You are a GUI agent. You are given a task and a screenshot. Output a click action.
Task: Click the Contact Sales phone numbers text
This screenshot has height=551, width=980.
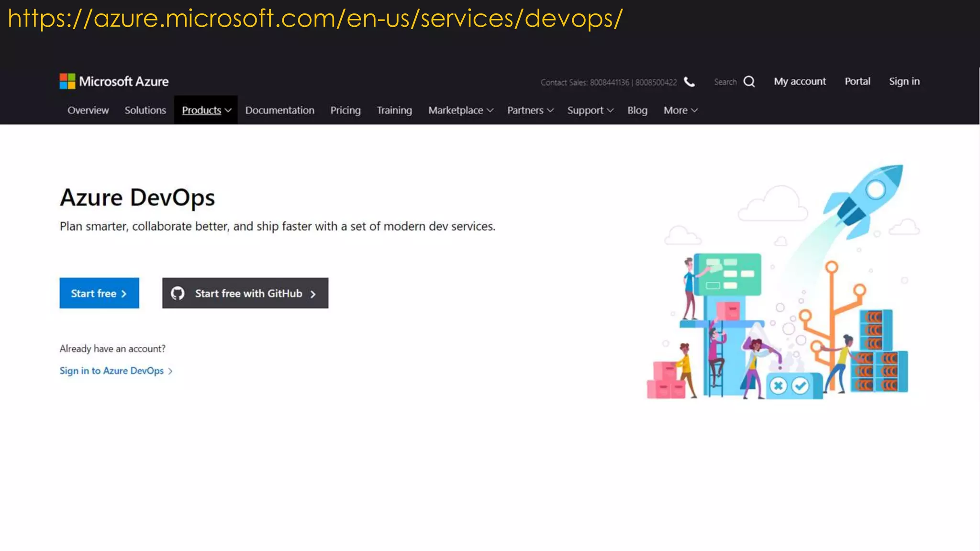coord(609,82)
